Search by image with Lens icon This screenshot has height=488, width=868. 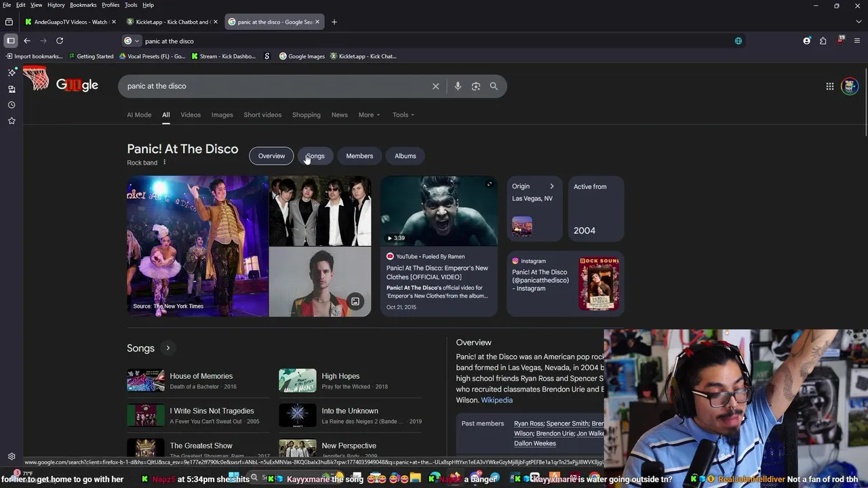point(476,86)
